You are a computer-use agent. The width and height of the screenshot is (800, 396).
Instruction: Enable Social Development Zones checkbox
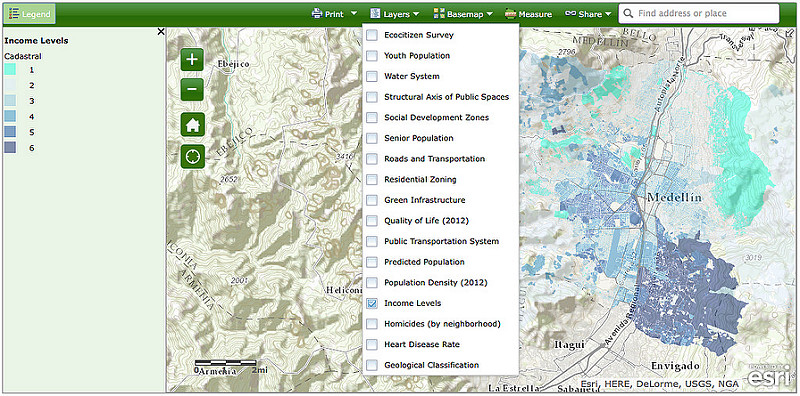click(372, 117)
